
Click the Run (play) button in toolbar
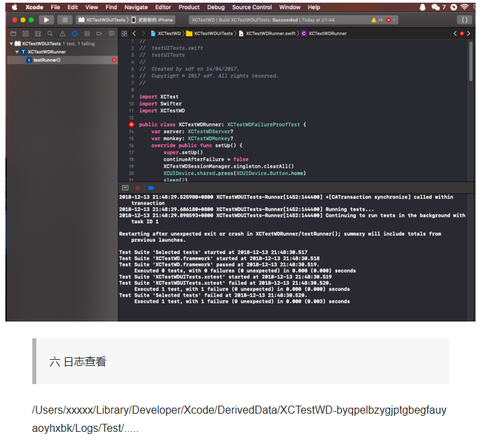pos(46,20)
